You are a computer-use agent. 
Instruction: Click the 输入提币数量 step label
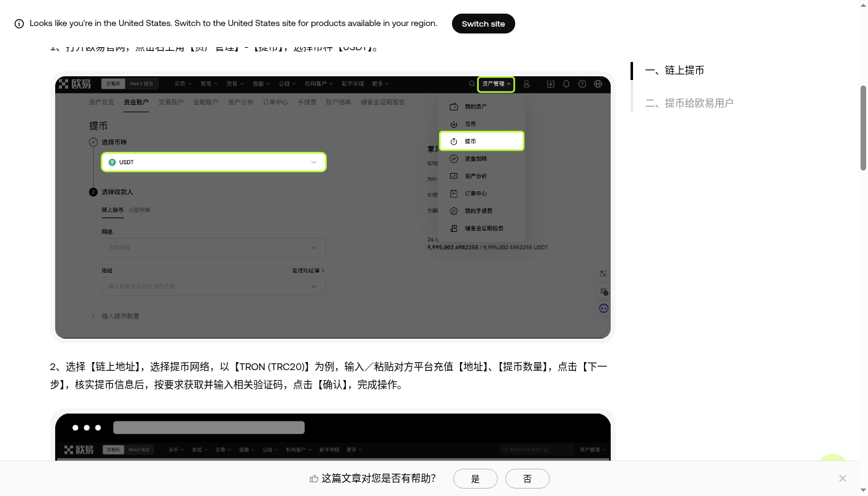(x=120, y=316)
